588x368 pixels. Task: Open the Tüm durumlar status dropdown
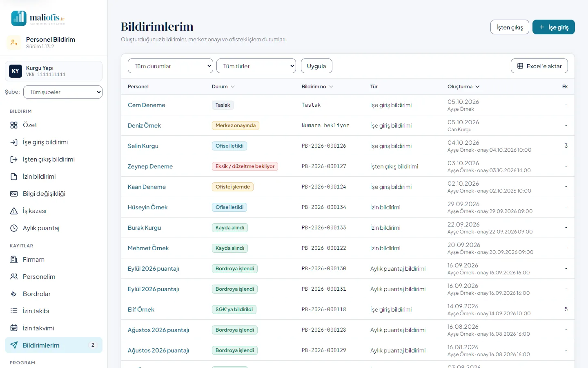tap(170, 66)
